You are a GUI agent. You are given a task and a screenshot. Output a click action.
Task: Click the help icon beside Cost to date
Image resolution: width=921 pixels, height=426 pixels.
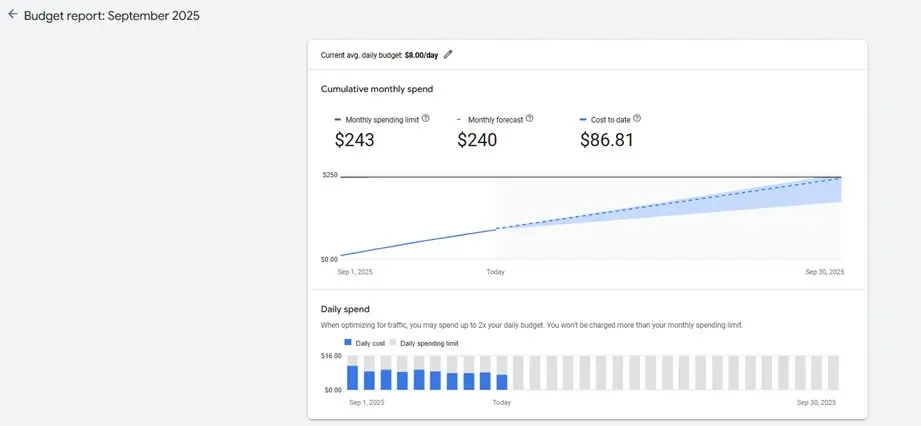tap(637, 118)
